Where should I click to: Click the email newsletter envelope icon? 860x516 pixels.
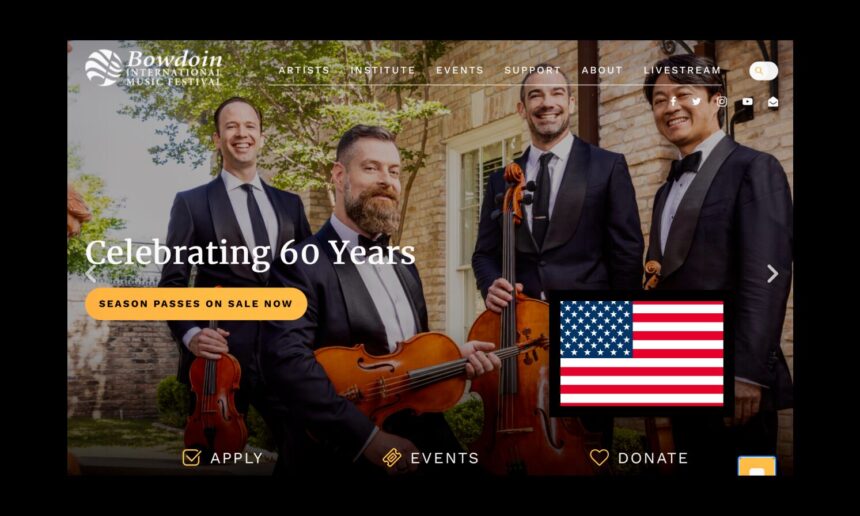(773, 101)
